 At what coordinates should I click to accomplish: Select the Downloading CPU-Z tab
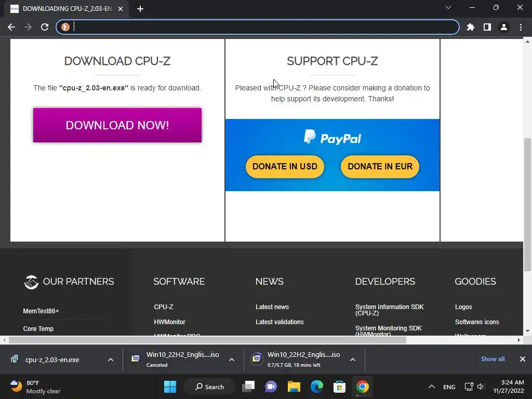click(x=66, y=9)
